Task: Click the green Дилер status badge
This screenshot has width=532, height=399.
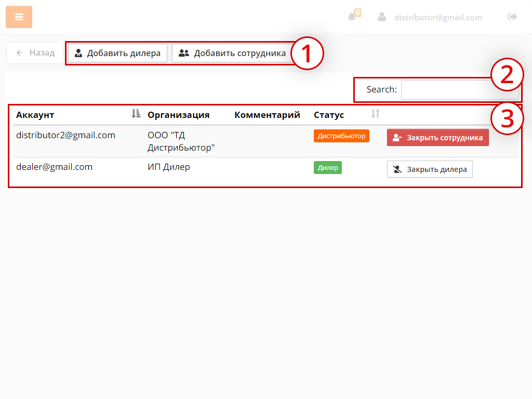Action: [327, 168]
